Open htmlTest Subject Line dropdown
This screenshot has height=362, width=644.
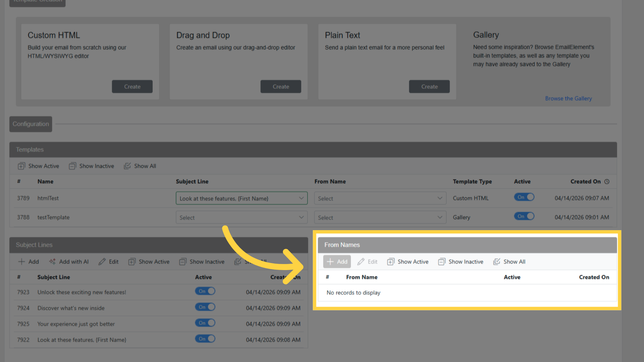tap(242, 198)
